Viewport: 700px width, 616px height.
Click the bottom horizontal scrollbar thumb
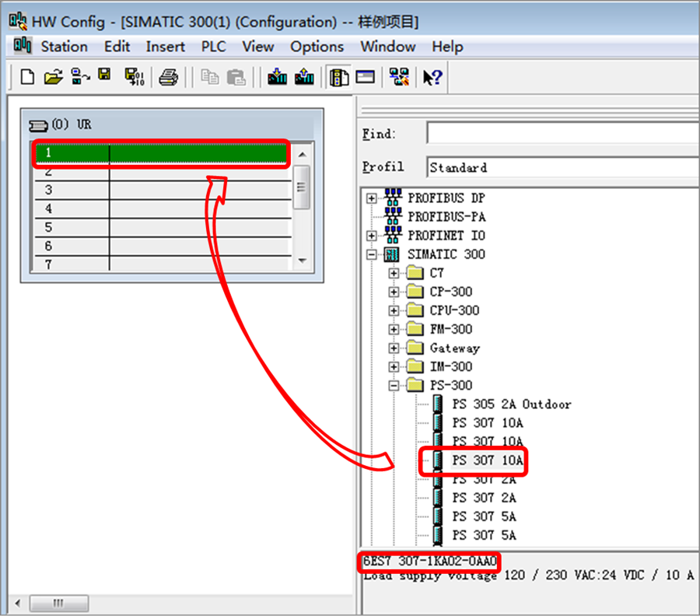59,604
